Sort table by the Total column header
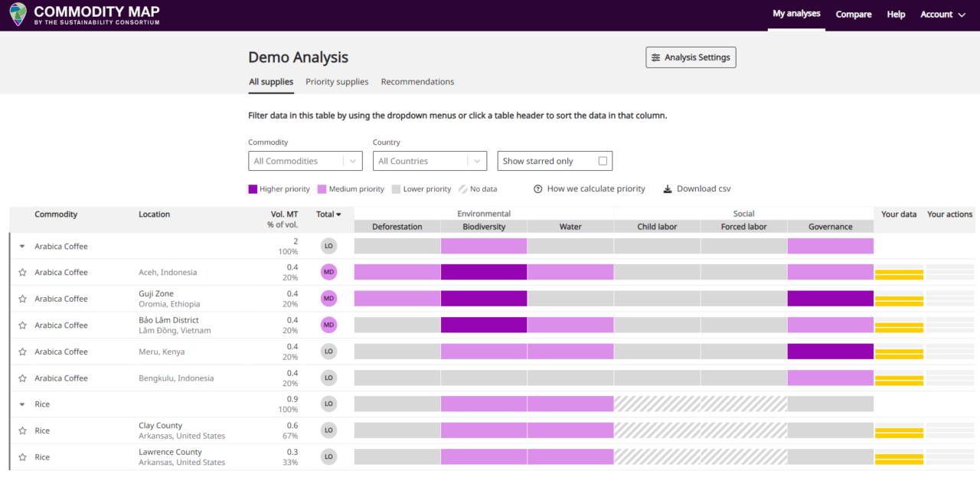This screenshot has width=980, height=491. [x=328, y=214]
